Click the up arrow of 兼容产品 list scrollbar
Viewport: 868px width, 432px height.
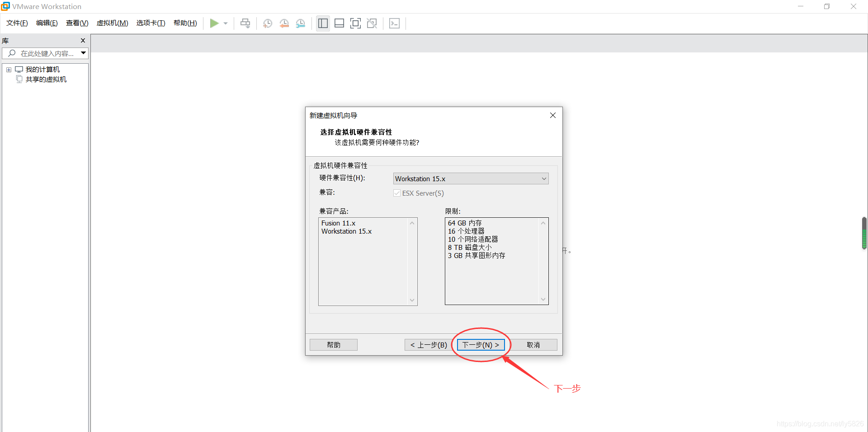[x=412, y=223]
